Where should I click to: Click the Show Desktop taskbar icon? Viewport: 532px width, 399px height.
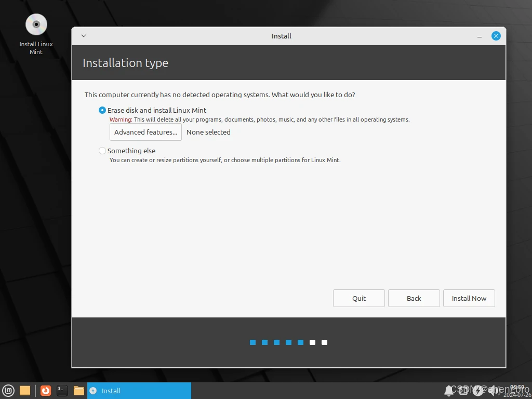click(25, 391)
